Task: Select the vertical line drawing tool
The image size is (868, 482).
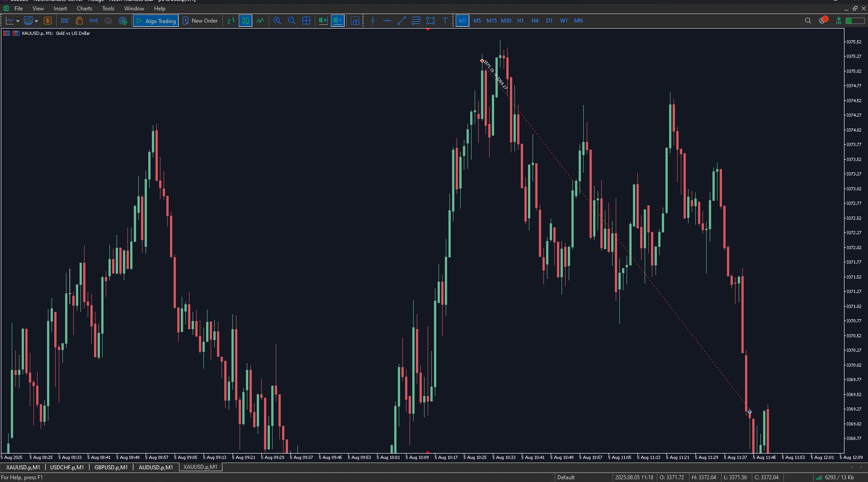Action: [x=373, y=21]
